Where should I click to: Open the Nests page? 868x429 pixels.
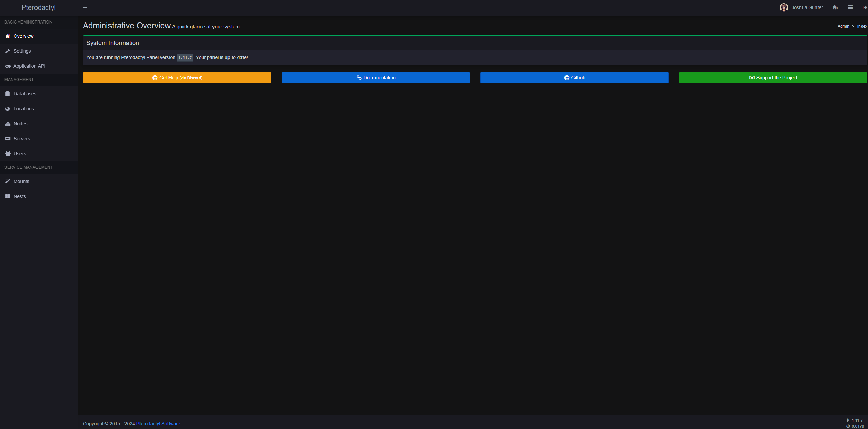pyautogui.click(x=20, y=196)
